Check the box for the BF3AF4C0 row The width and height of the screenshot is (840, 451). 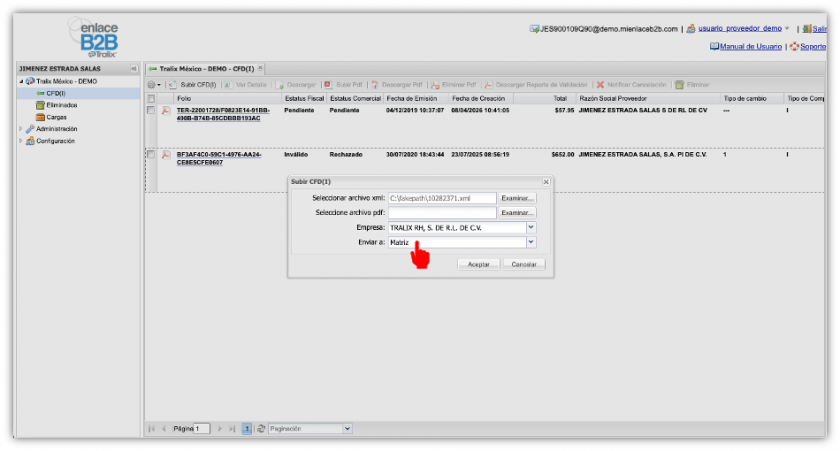coord(151,155)
